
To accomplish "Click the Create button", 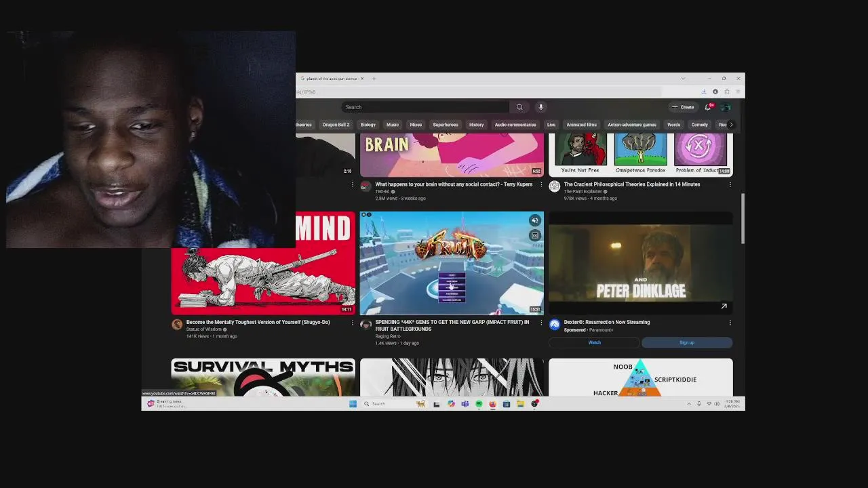I will pos(683,107).
